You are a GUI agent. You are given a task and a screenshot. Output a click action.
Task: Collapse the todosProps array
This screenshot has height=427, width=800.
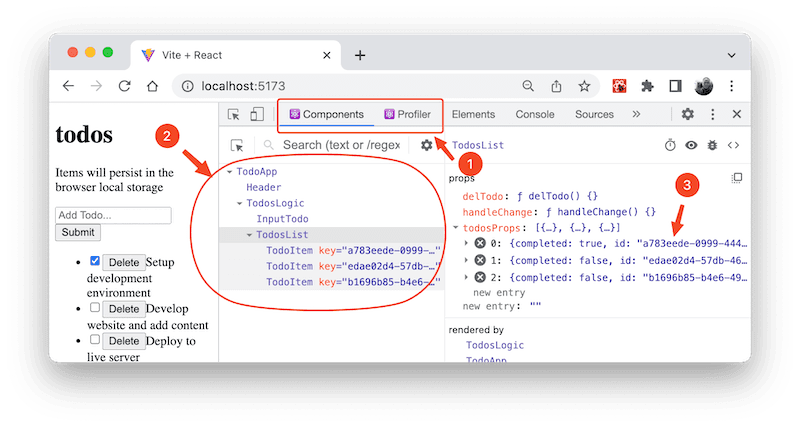[x=456, y=228]
